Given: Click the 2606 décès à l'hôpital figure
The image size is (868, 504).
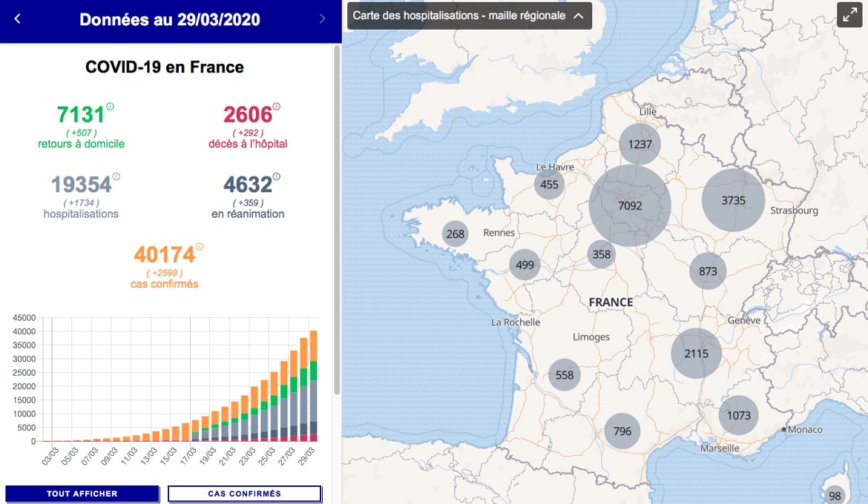Looking at the screenshot, I should click(x=248, y=115).
